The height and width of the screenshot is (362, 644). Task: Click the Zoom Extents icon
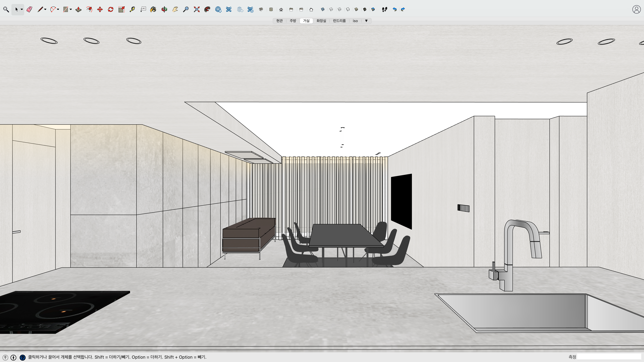point(197,10)
